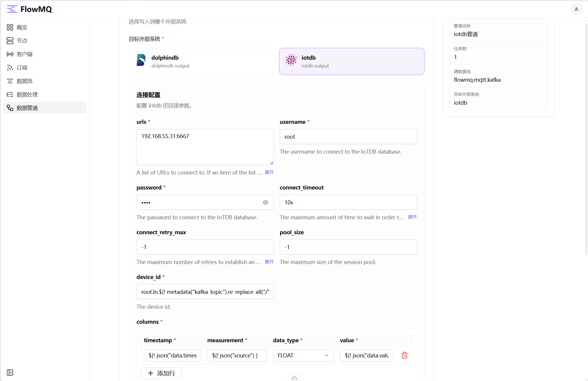Select iotdb output card
Viewport: 588px width, 381px height.
click(351, 61)
